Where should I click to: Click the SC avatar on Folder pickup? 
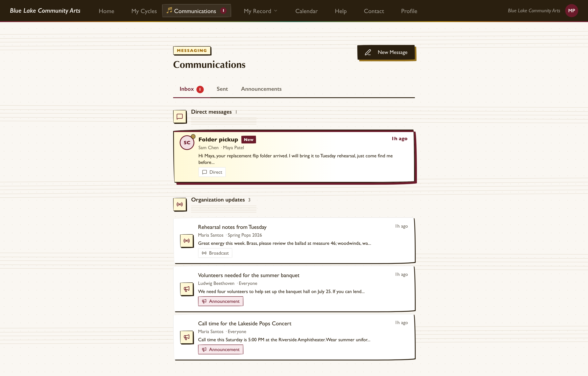click(187, 142)
